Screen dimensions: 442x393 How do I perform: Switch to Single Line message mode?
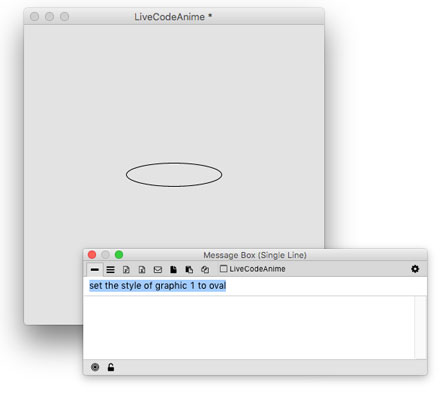pyautogui.click(x=95, y=269)
